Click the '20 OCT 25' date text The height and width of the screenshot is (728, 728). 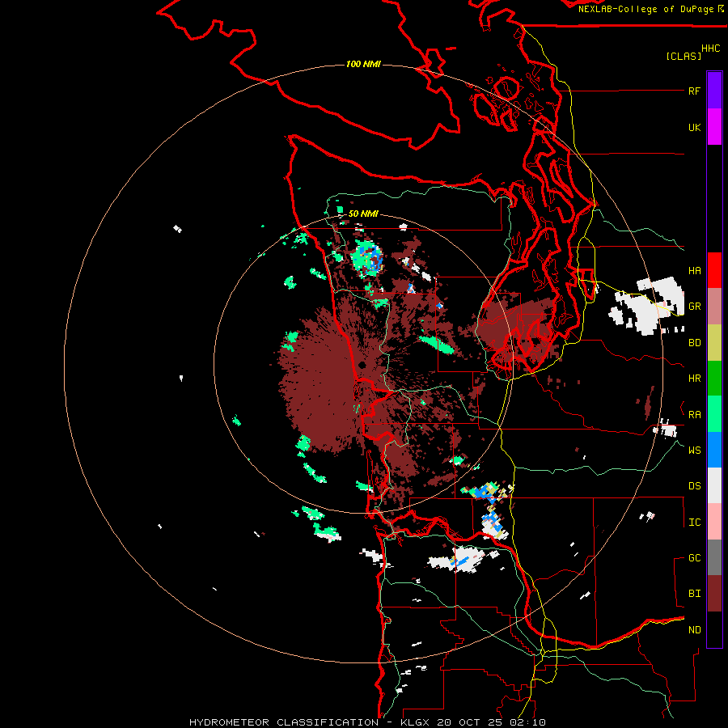472,722
